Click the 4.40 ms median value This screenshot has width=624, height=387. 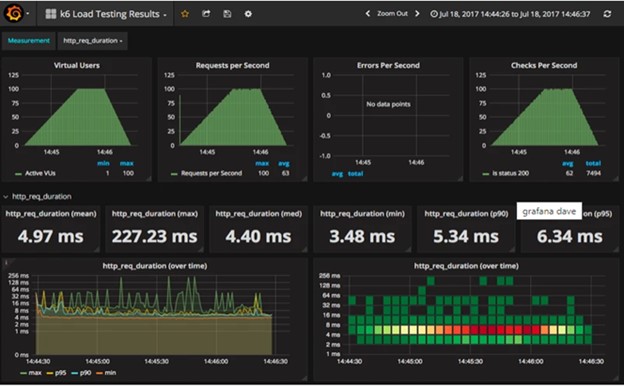click(258, 236)
